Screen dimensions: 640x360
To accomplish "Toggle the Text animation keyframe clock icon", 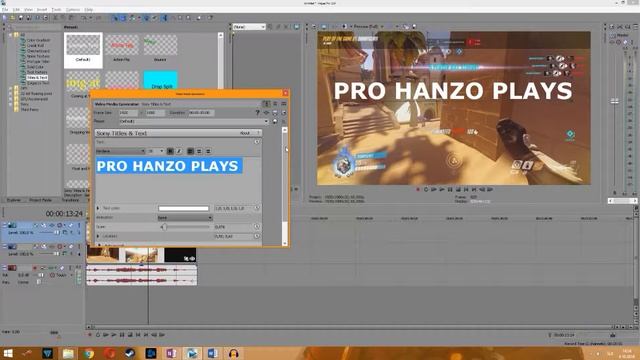I will 257,142.
